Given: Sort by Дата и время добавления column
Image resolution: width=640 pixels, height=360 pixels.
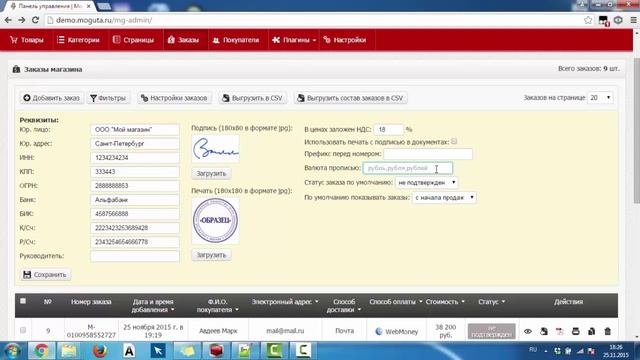Looking at the screenshot, I should click(153, 306).
